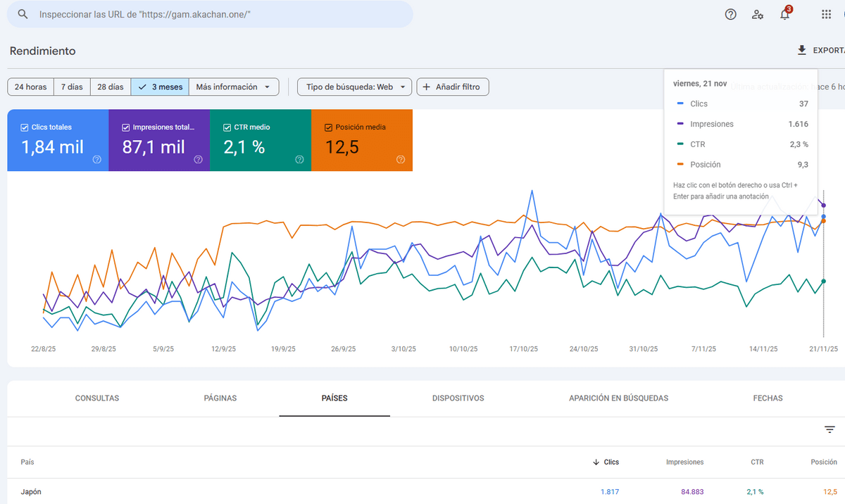This screenshot has width=845, height=504.
Task: Select the 28 días date range
Action: pos(111,87)
